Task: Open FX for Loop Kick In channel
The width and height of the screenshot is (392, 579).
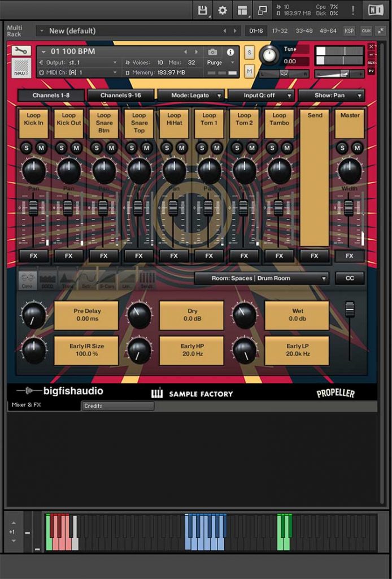Action: pyautogui.click(x=33, y=256)
